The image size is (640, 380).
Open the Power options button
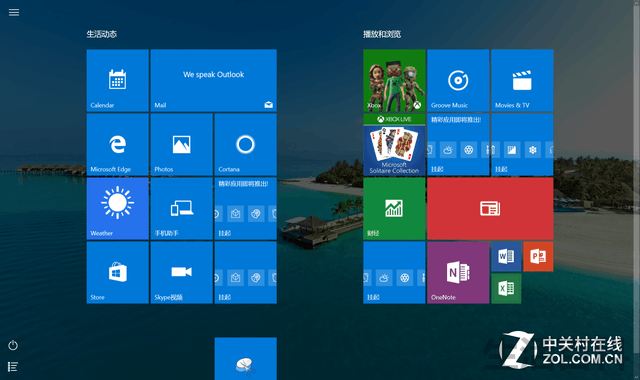13,345
